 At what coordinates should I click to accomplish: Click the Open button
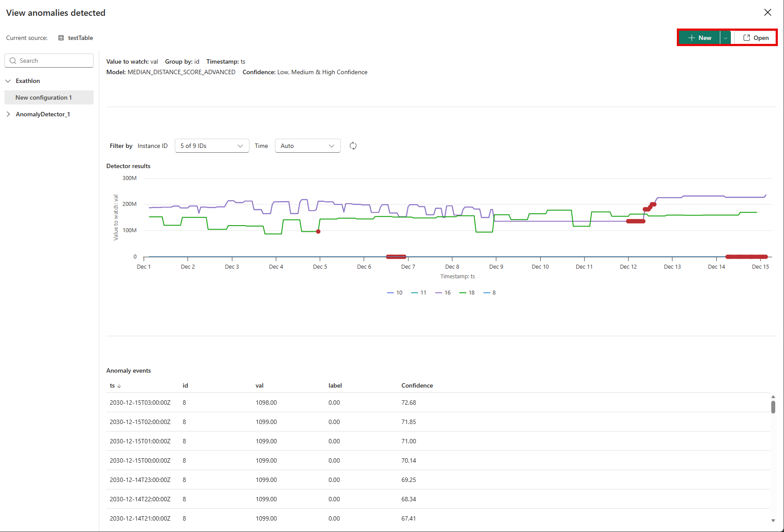(x=755, y=38)
